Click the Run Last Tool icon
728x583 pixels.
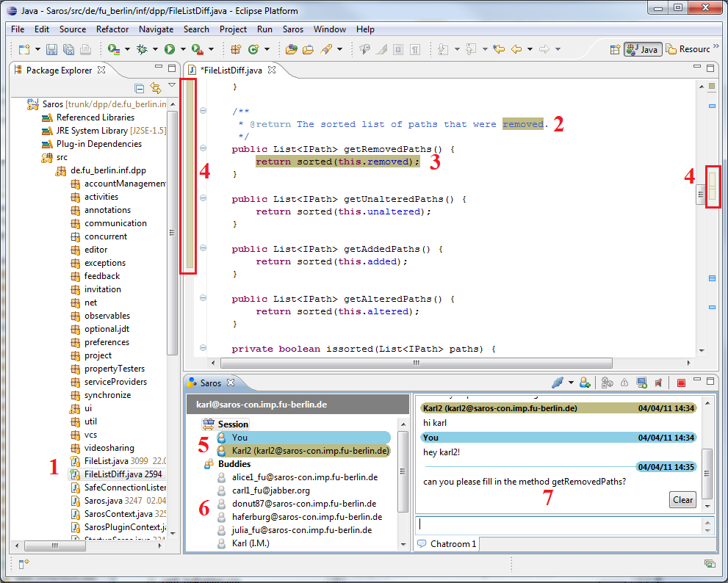pyautogui.click(x=113, y=49)
